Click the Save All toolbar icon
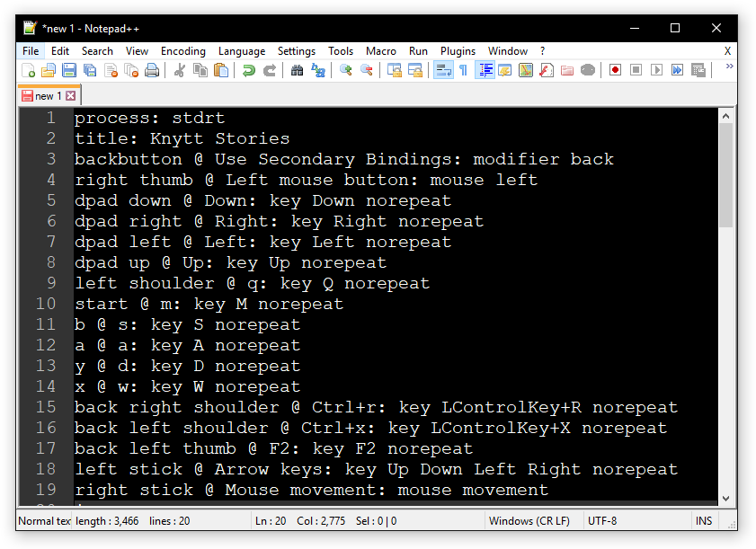Image resolution: width=756 pixels, height=549 pixels. tap(90, 70)
